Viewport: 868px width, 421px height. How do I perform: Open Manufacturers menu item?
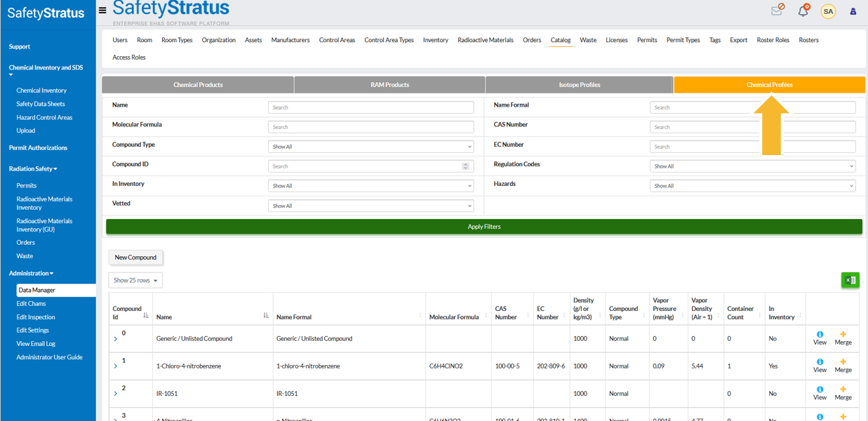click(x=291, y=40)
